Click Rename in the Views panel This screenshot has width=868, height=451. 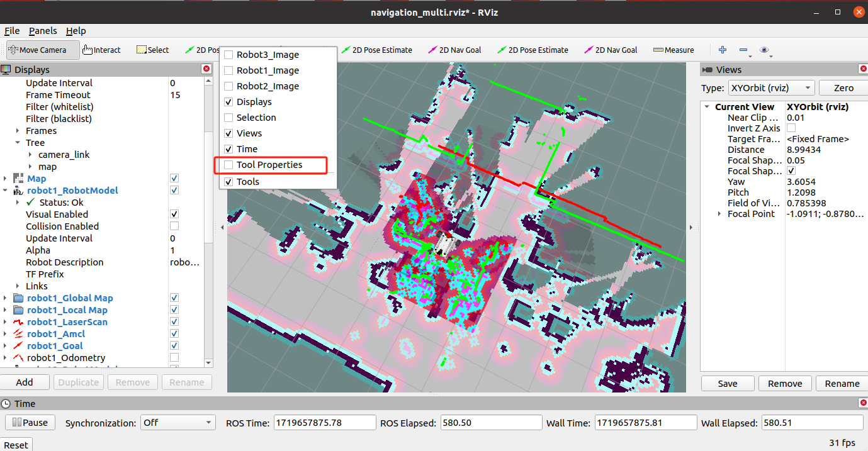point(842,383)
